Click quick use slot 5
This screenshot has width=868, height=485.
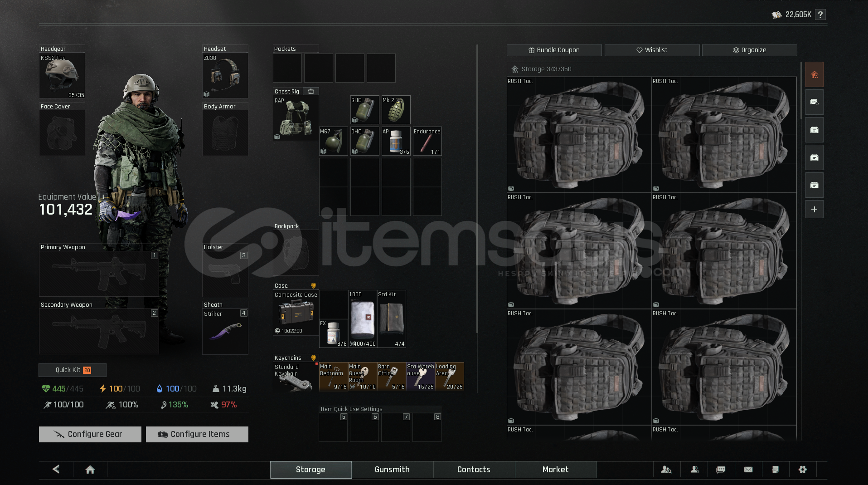(x=333, y=427)
